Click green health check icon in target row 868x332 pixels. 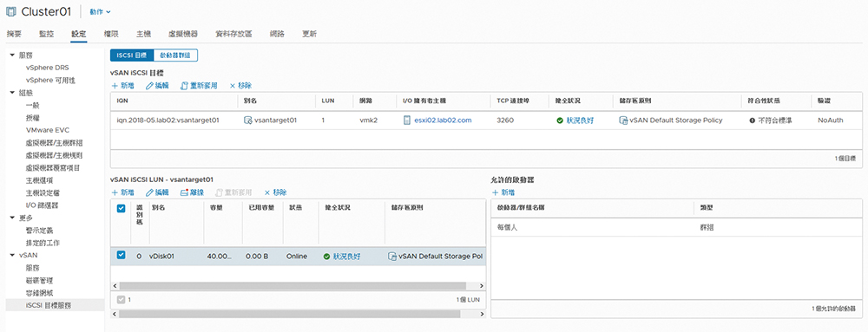(x=560, y=120)
